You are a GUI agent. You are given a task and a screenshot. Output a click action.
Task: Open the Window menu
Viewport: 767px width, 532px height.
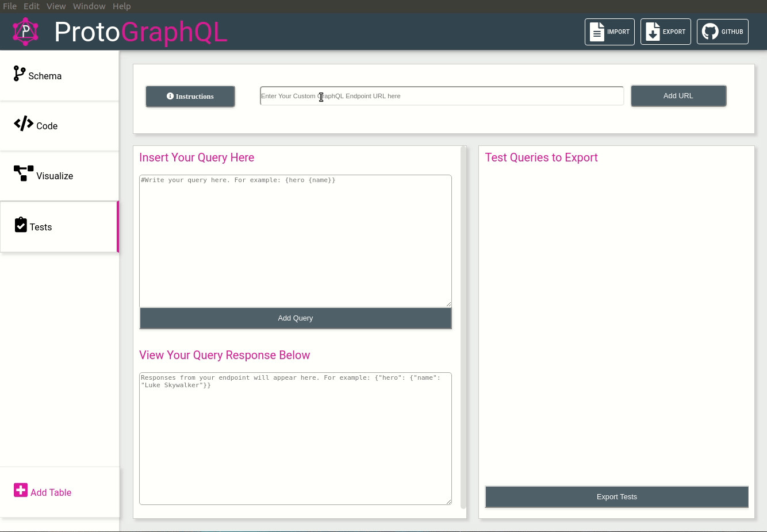click(x=89, y=6)
